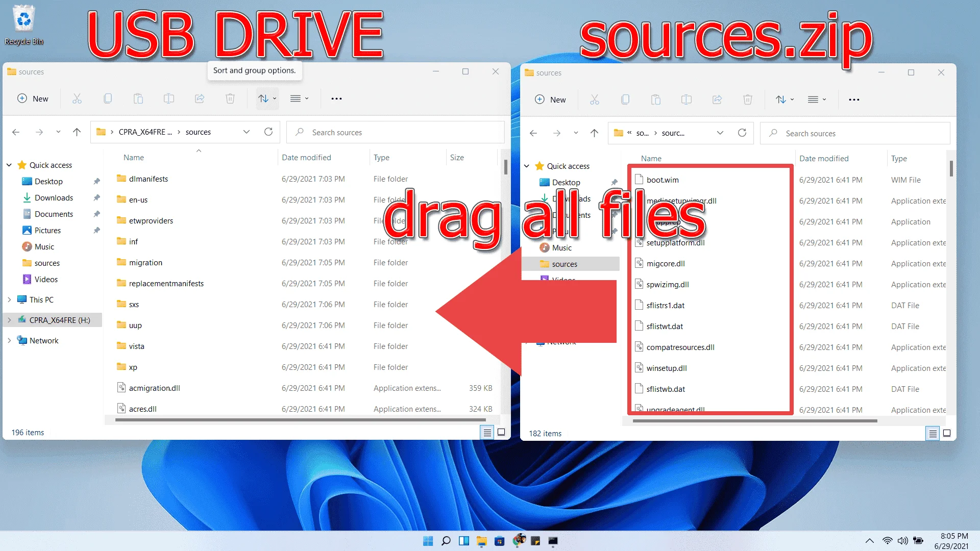Click the Search sources field in left window
This screenshot has width=980, height=551.
tap(396, 133)
